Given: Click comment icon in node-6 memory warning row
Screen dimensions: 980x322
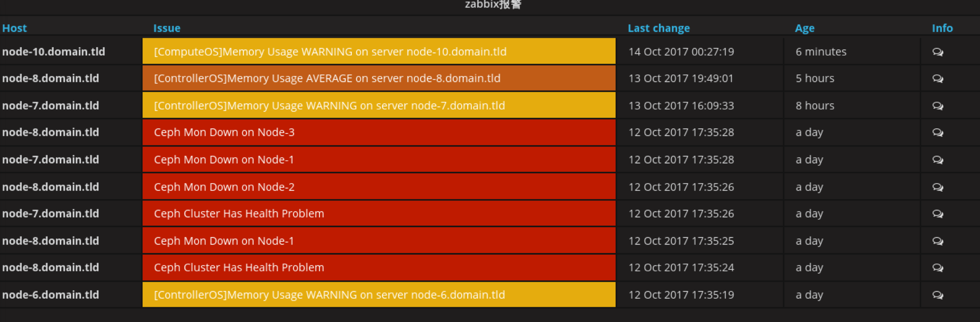Looking at the screenshot, I should tap(938, 295).
